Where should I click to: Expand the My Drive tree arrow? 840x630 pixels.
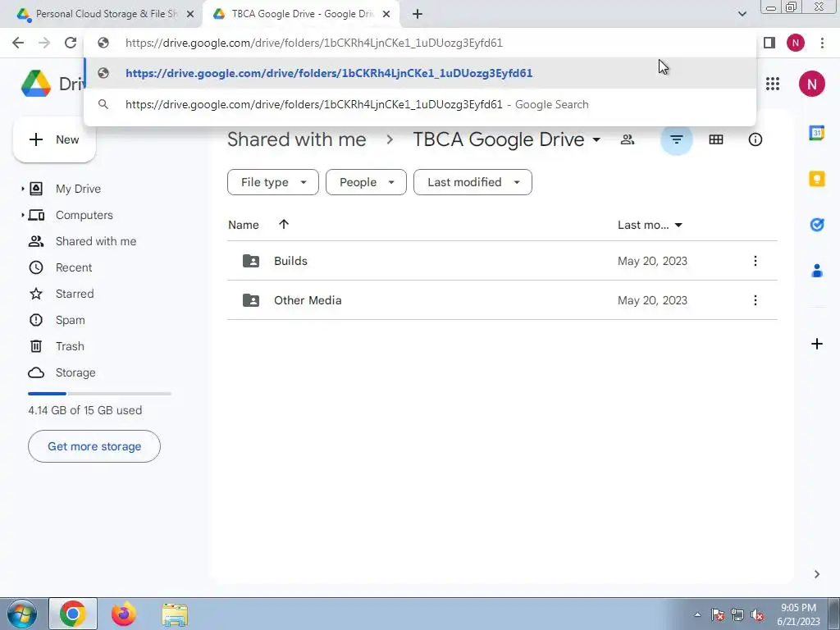tap(22, 189)
